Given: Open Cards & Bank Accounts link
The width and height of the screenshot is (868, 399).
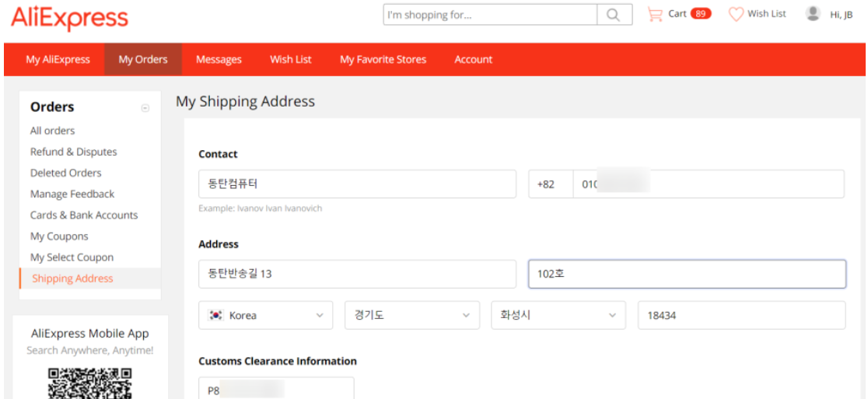Looking at the screenshot, I should [84, 215].
